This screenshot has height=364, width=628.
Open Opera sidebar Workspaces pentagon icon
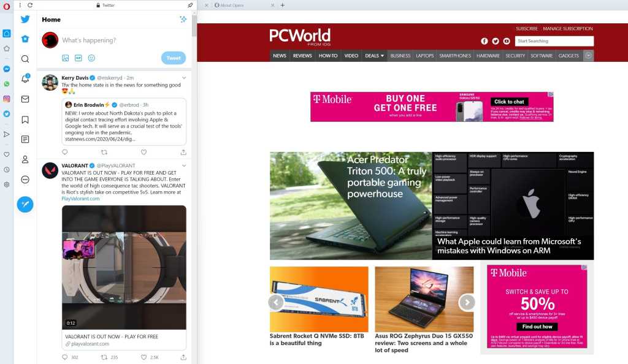tap(6, 48)
